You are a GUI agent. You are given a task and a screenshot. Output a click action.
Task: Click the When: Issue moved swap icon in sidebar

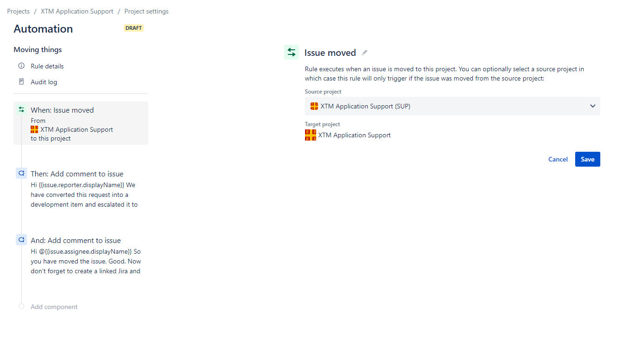[x=21, y=109]
